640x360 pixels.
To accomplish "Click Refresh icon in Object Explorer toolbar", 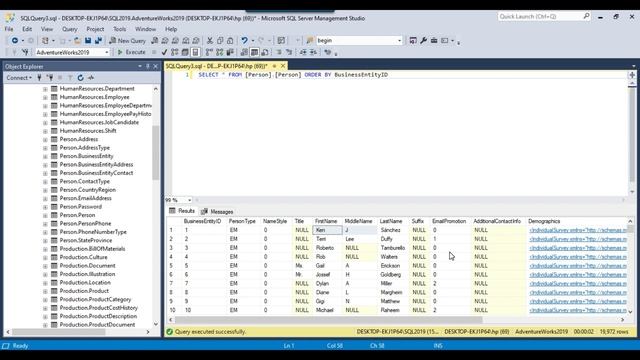I will [80, 78].
